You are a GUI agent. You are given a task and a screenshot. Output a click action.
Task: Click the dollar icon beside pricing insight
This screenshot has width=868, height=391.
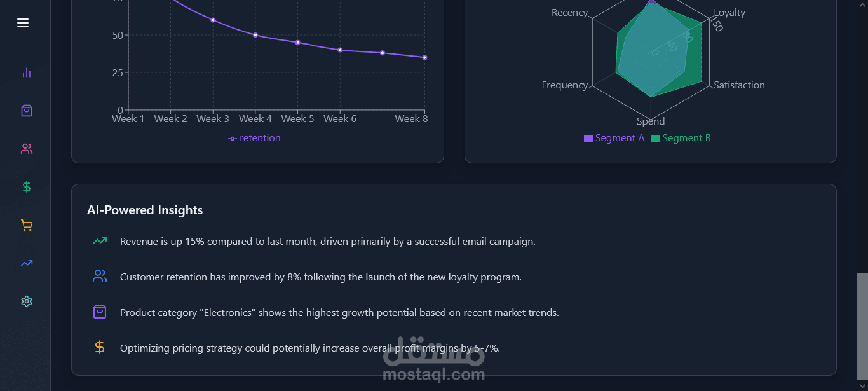(x=100, y=348)
